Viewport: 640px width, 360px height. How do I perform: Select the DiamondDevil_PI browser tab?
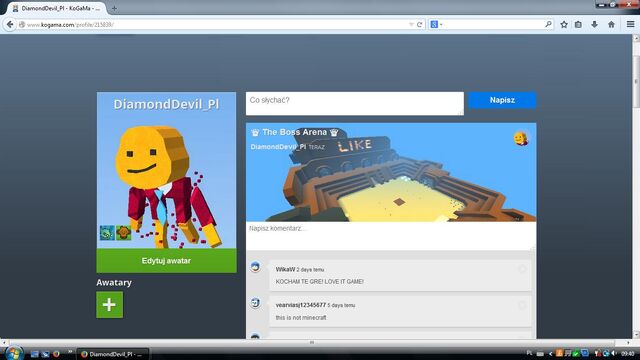[57, 8]
